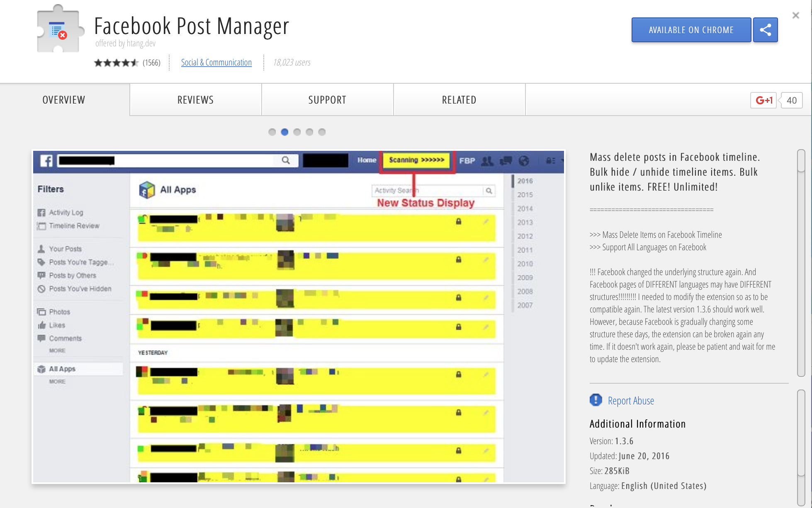Click the SUPPORT tab
The width and height of the screenshot is (812, 508).
pos(328,99)
